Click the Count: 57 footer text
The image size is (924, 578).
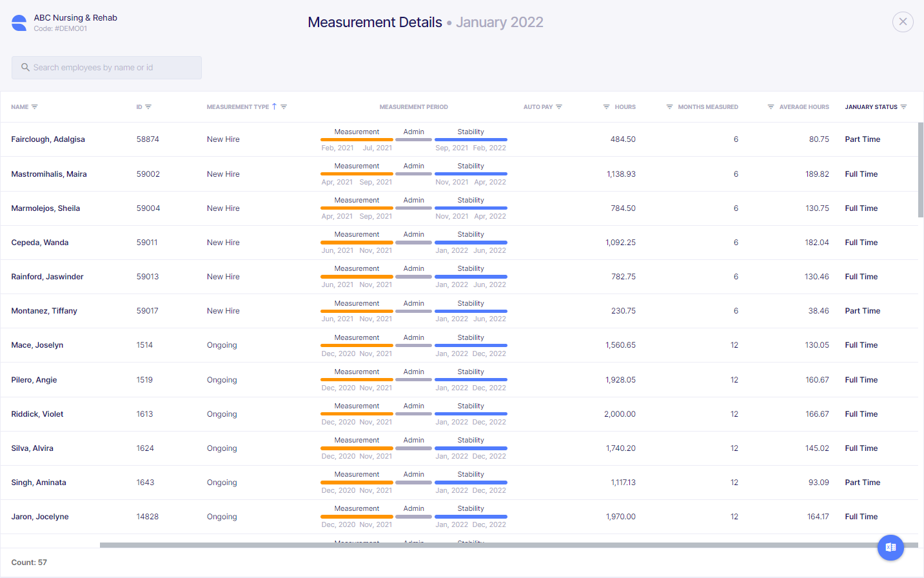click(29, 563)
